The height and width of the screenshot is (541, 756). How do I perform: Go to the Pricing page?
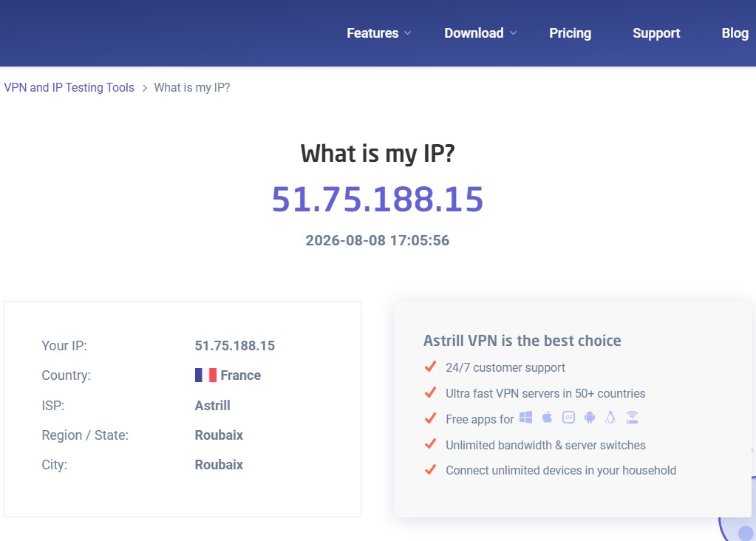(570, 33)
